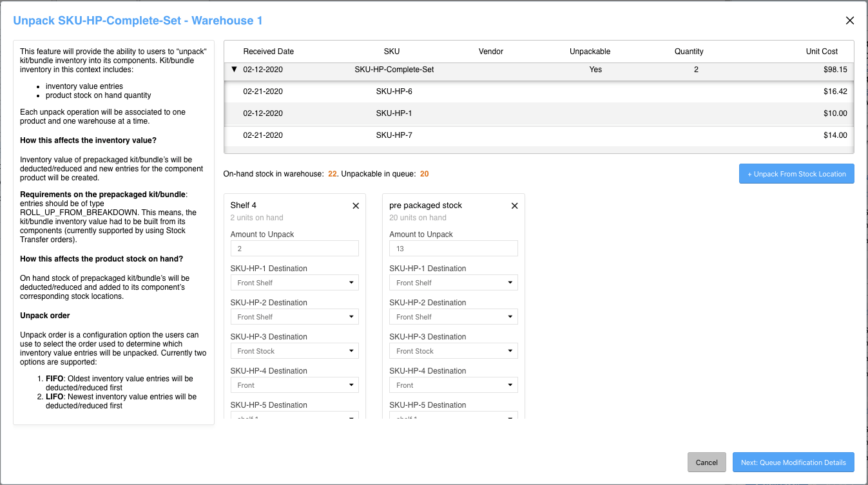Viewport: 868px width, 485px height.
Task: Click the $10.00 unit cost cell
Action: [835, 113]
